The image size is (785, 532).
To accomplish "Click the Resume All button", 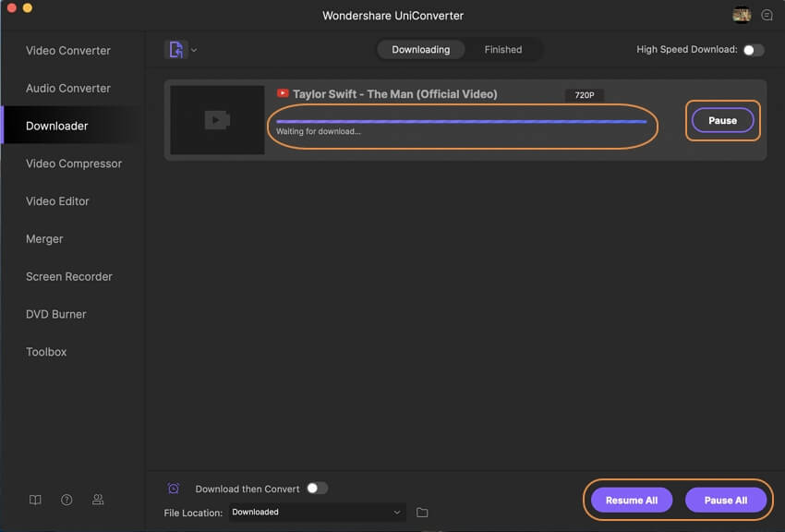I will click(x=632, y=500).
